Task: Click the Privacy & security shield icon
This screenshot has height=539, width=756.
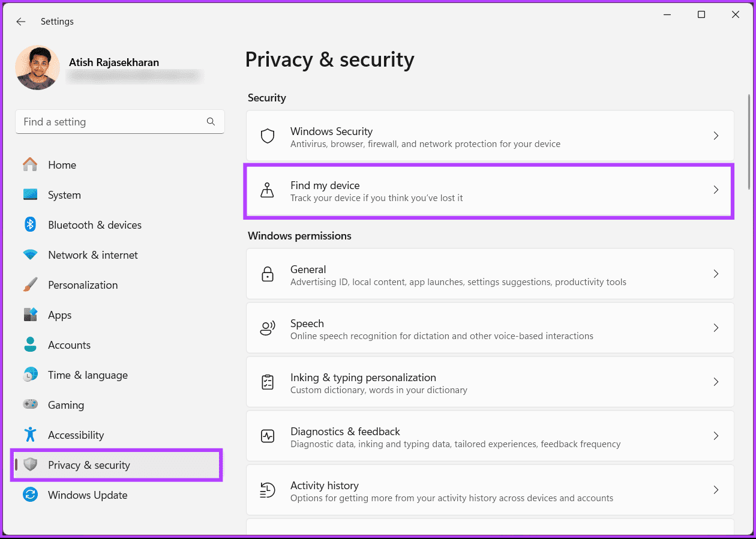Action: click(x=30, y=465)
